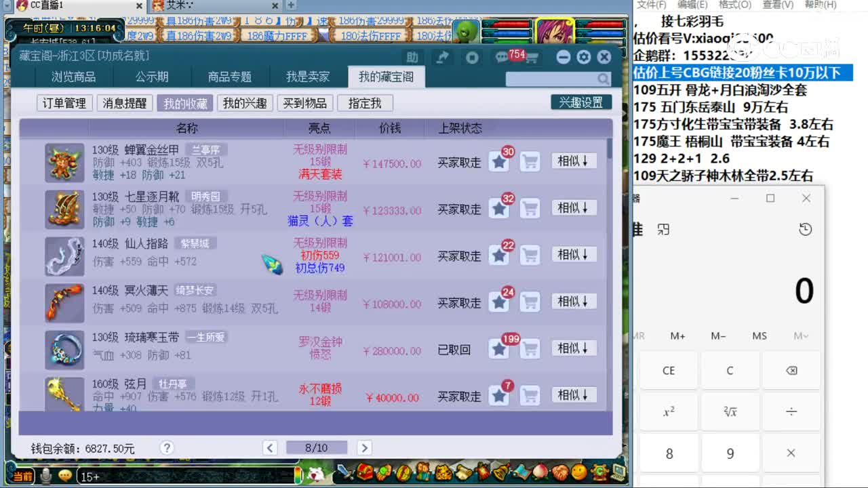868x488 pixels.
Task: Click the search input field in 藏宝阁
Action: (x=549, y=79)
